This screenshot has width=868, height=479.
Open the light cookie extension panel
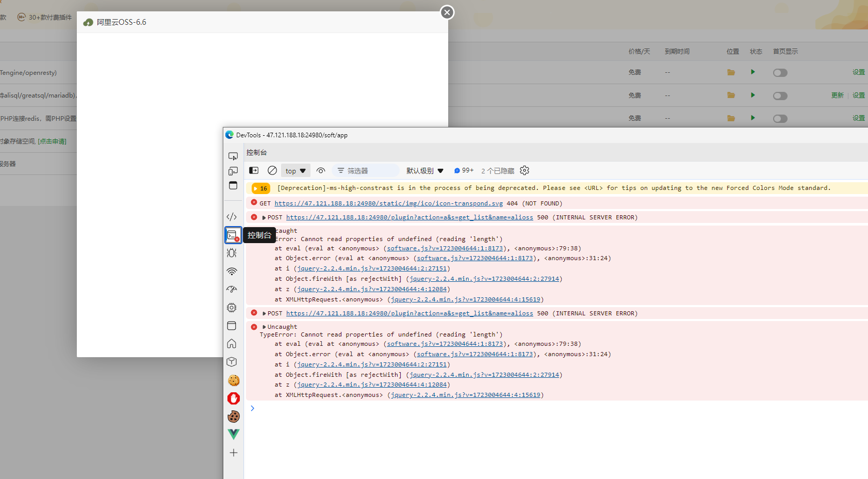coord(234,380)
